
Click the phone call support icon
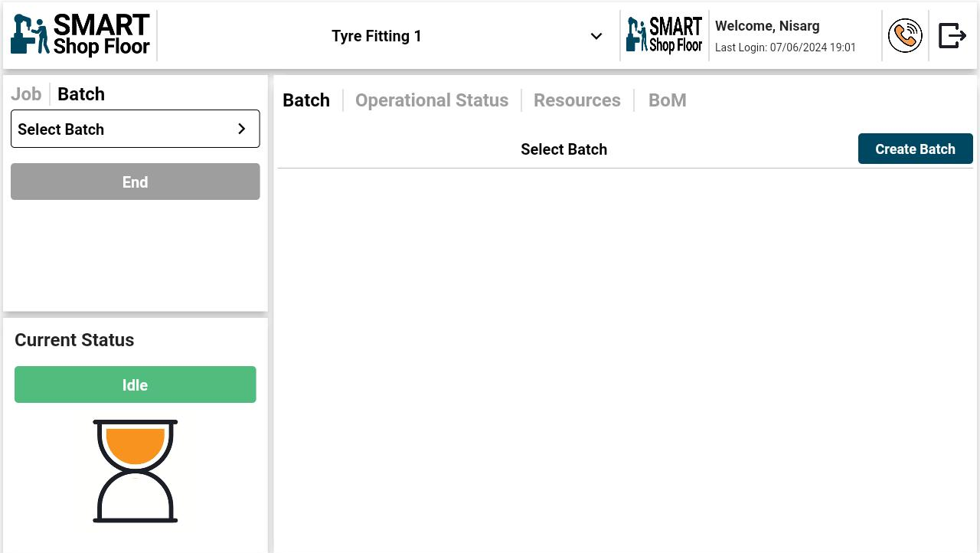[905, 36]
